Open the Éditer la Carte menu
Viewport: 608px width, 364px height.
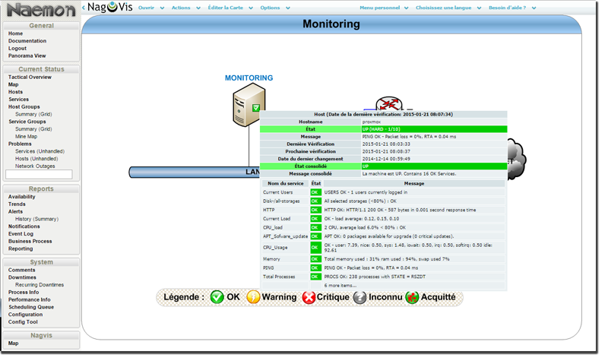(225, 8)
